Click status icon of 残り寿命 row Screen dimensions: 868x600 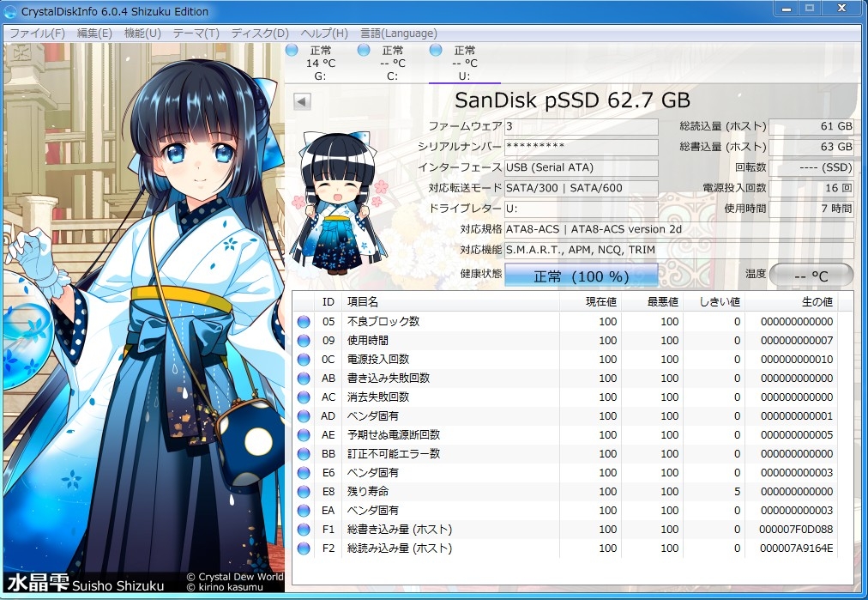304,491
